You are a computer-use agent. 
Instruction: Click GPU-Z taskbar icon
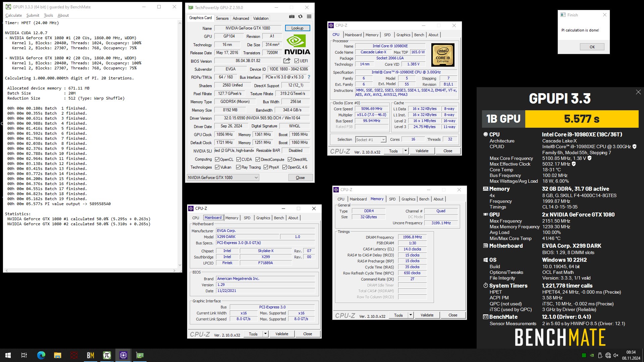pos(140,355)
